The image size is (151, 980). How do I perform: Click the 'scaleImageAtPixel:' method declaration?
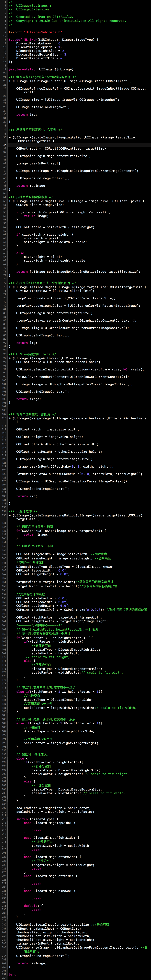[76, 201]
